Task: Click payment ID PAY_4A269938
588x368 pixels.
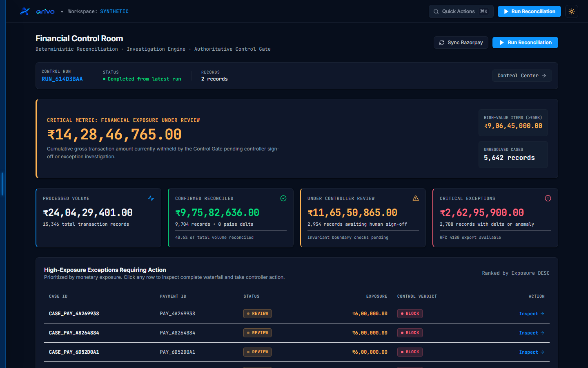Action: [178, 314]
